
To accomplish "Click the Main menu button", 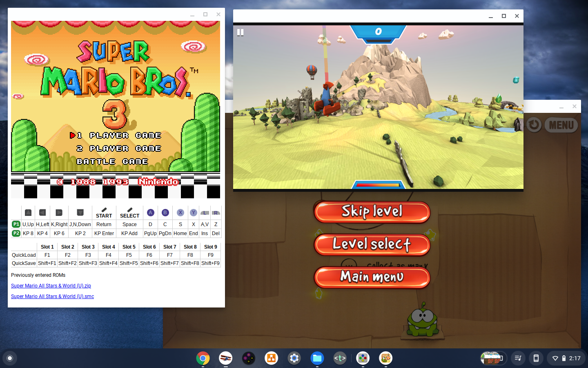I will [372, 277].
